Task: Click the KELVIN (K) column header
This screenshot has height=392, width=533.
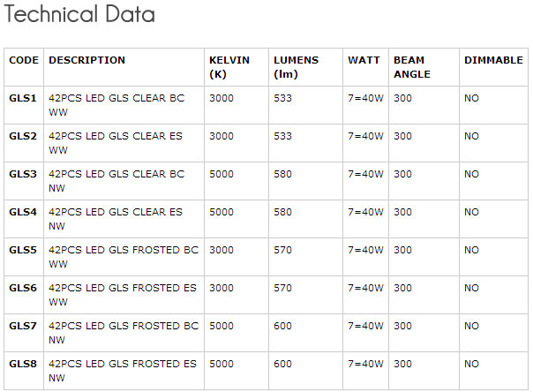Action: pyautogui.click(x=229, y=66)
